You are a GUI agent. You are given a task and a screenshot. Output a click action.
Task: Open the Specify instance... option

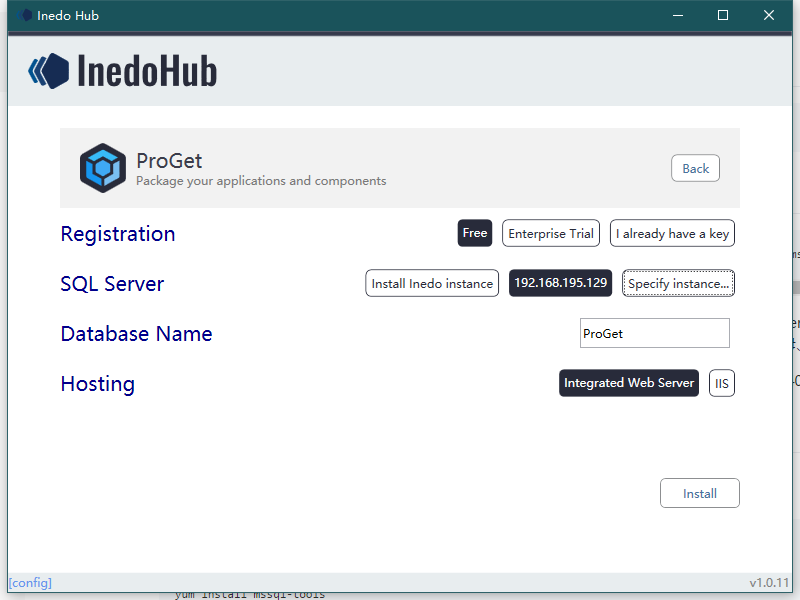click(x=679, y=283)
